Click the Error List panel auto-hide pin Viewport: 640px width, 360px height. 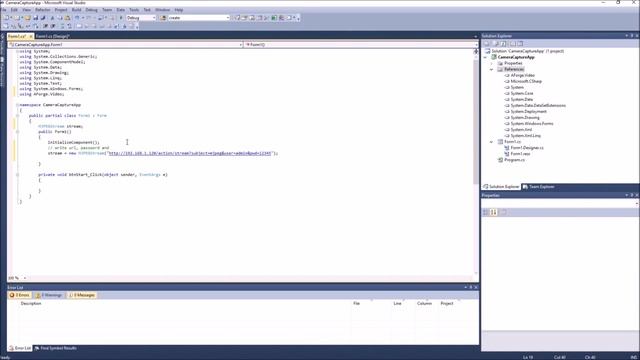(471, 287)
